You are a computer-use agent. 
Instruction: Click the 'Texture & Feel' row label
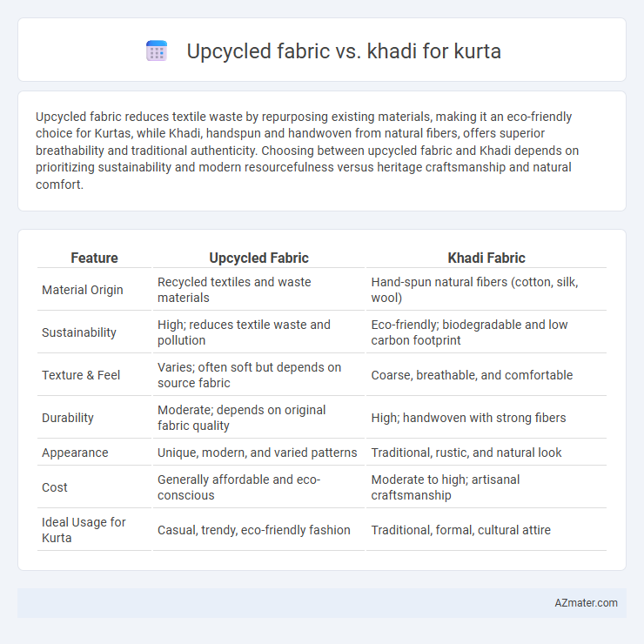81,375
